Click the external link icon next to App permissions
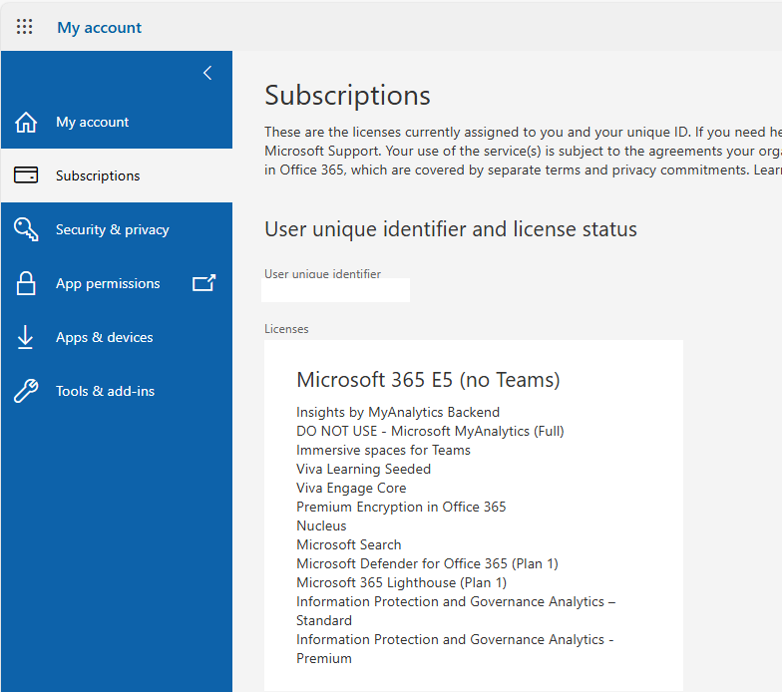Screen dimensions: 784x692 pos(204,282)
